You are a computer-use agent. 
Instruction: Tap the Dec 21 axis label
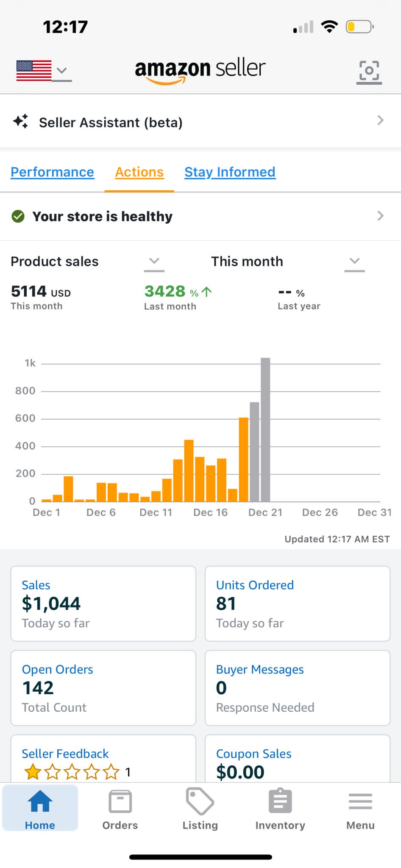(x=265, y=512)
